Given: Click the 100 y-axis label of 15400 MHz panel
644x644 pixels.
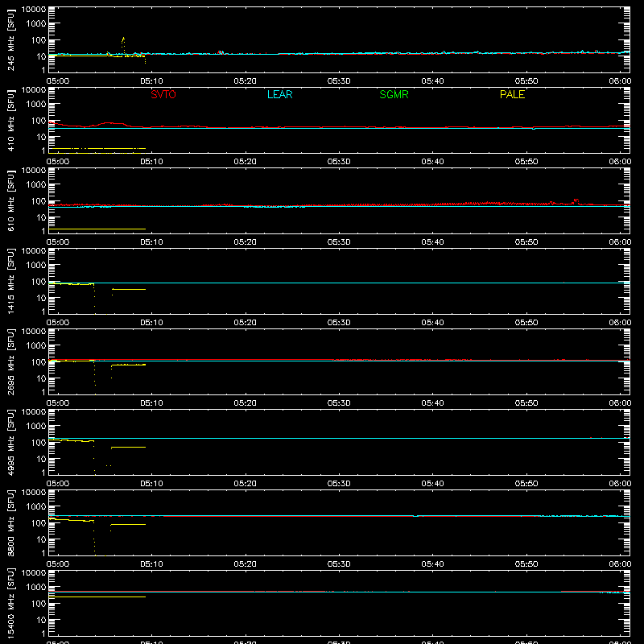Looking at the screenshot, I should (39, 604).
